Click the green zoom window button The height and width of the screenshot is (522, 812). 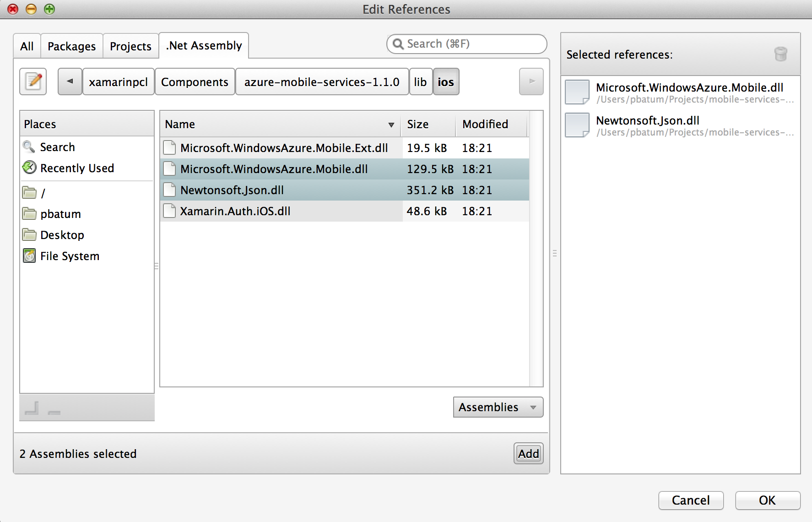tap(49, 9)
